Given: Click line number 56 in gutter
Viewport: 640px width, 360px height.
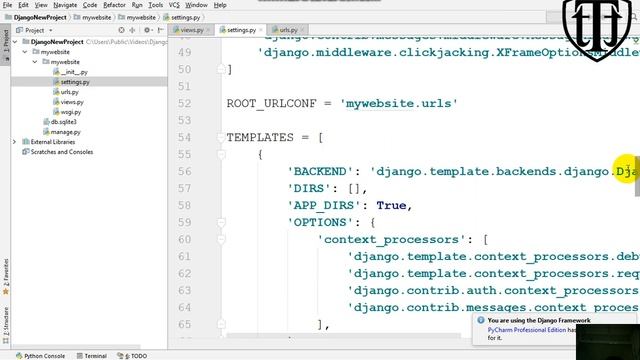Looking at the screenshot, I should tap(184, 171).
